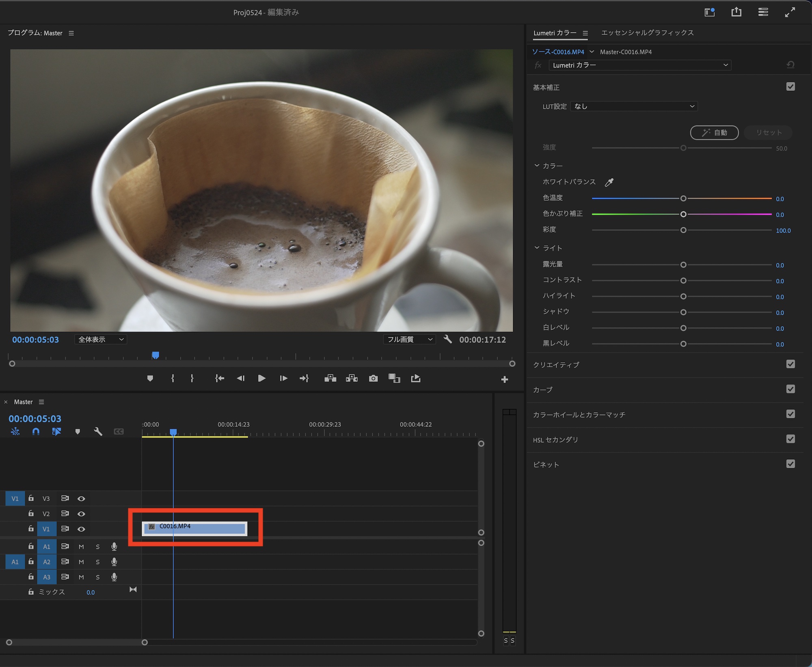Screen dimensions: 812x667
Task: Collapse the ライト section
Action: tap(537, 247)
